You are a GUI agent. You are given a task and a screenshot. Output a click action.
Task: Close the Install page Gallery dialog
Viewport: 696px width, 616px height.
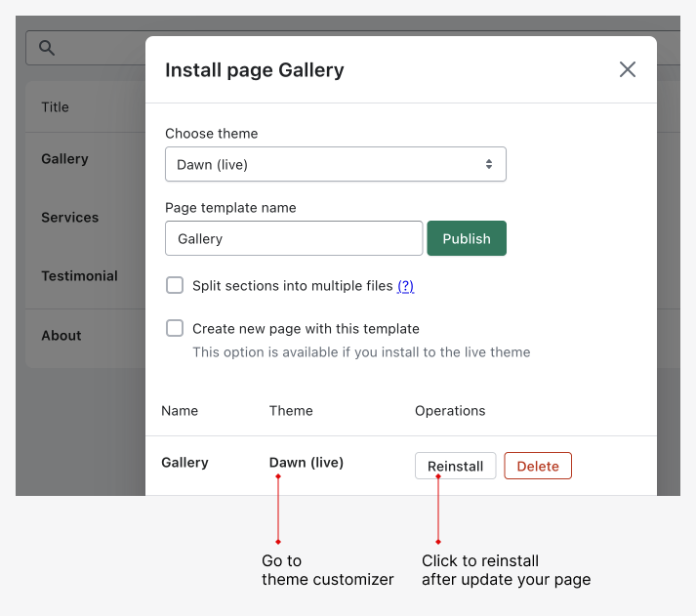click(x=628, y=69)
